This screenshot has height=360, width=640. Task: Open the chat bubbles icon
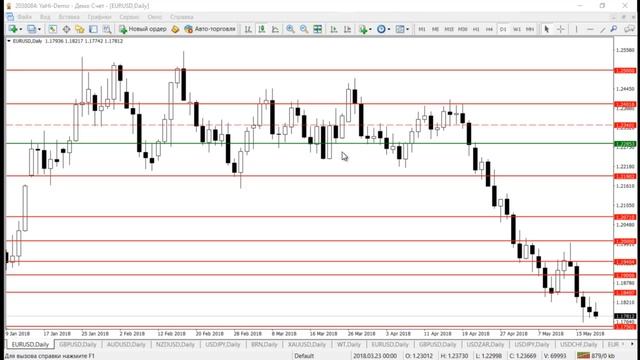629,29
